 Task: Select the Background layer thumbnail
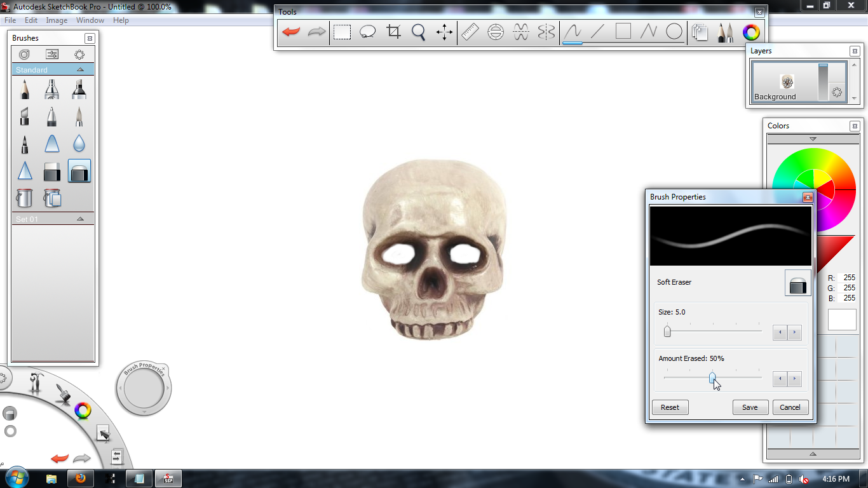[x=787, y=81]
